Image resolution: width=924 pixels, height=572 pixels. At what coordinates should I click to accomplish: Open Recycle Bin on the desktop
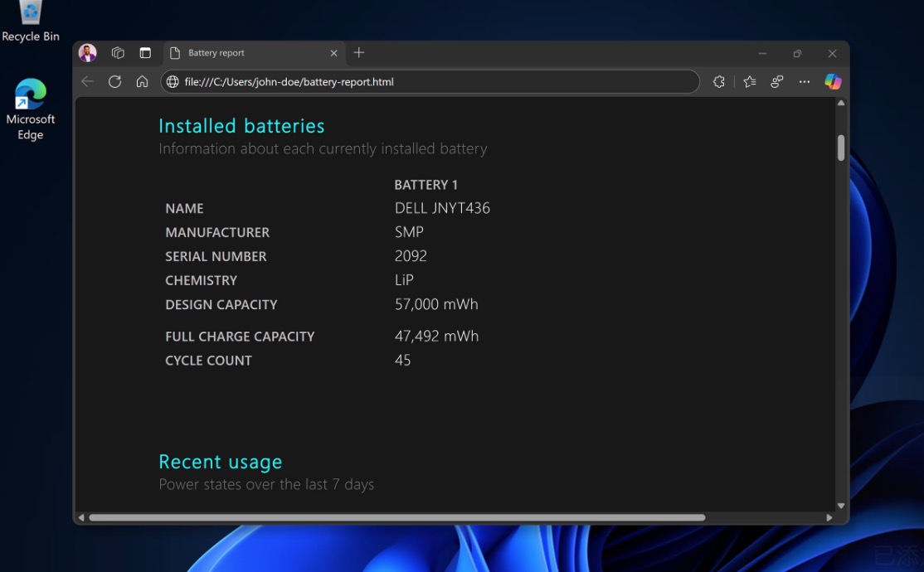(x=31, y=22)
